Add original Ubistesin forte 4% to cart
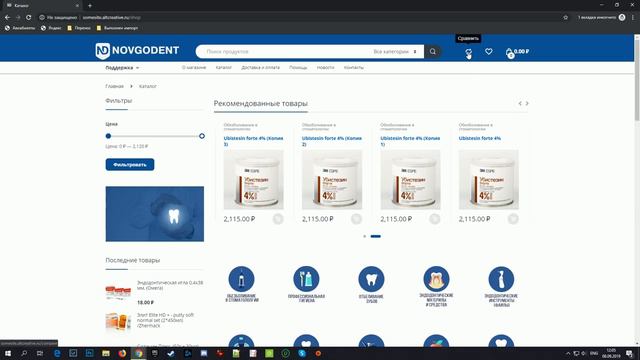640x360 pixels. tap(513, 219)
